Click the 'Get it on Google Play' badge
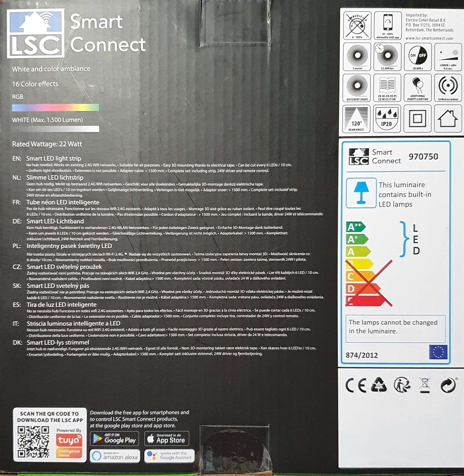This screenshot has width=464, height=476. [114, 438]
